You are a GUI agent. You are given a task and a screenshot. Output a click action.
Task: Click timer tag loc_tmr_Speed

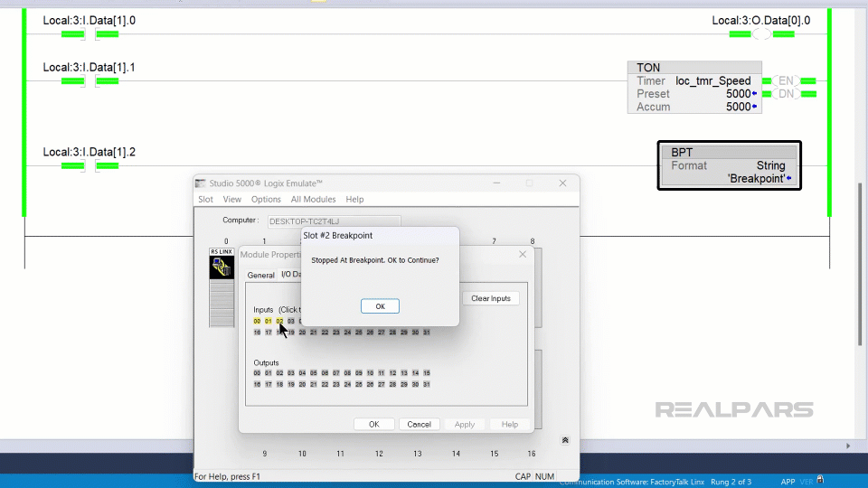pyautogui.click(x=713, y=80)
